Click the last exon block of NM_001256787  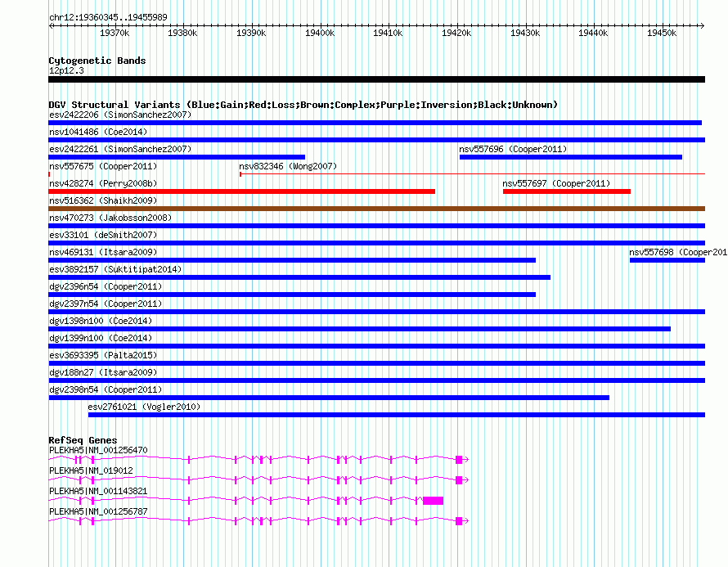click(459, 521)
